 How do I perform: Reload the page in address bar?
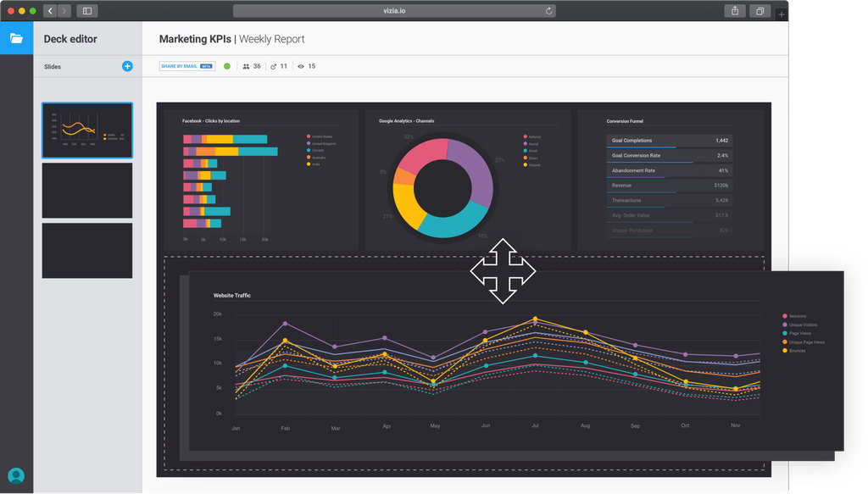click(549, 11)
